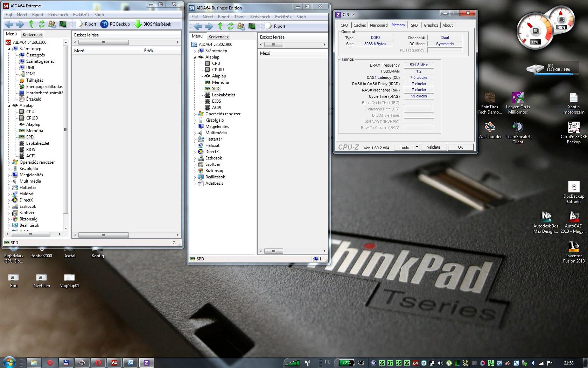Start PC Backup in AIDA64 Extreme
The image size is (588, 368).
tap(115, 24)
